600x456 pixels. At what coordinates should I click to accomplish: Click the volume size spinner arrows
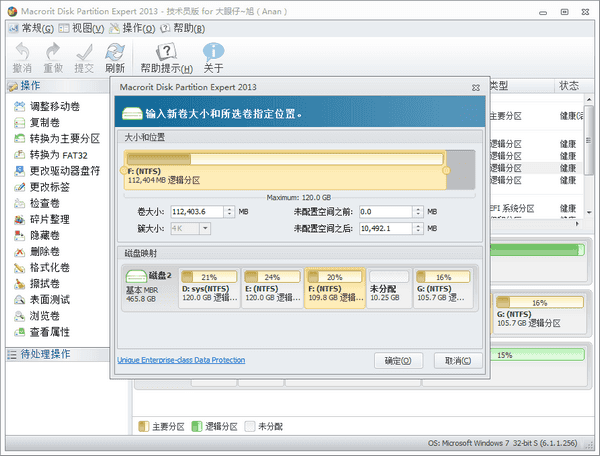pyautogui.click(x=229, y=212)
